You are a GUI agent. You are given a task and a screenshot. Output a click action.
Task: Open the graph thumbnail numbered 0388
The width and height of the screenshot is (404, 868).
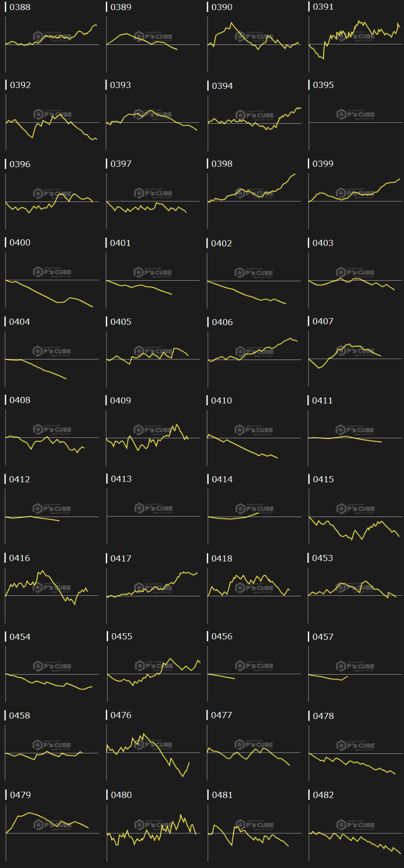point(52,44)
